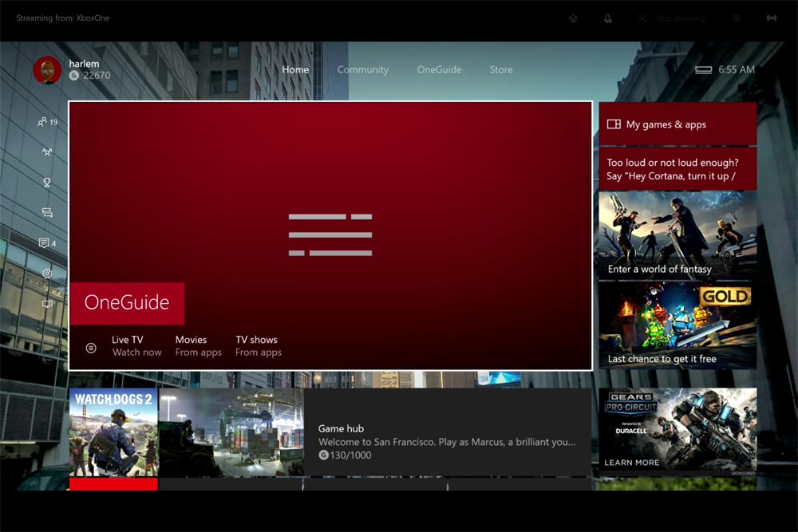Image resolution: width=798 pixels, height=532 pixels.
Task: Select Live TV Watch now
Action: (136, 346)
